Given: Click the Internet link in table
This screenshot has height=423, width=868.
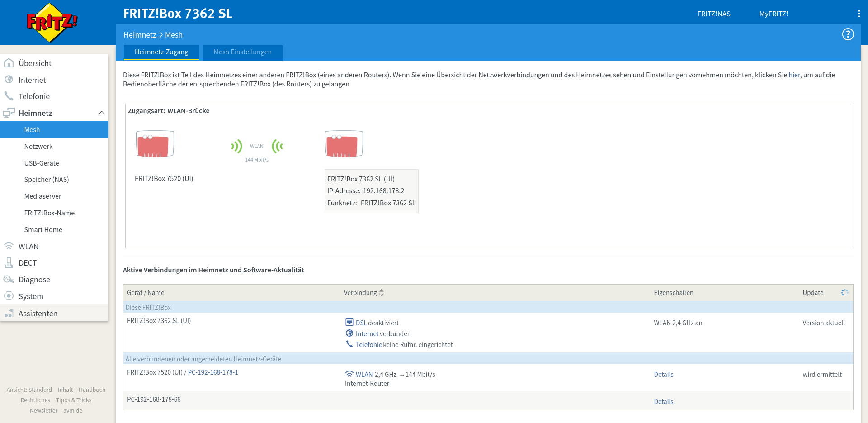Looking at the screenshot, I should (367, 333).
